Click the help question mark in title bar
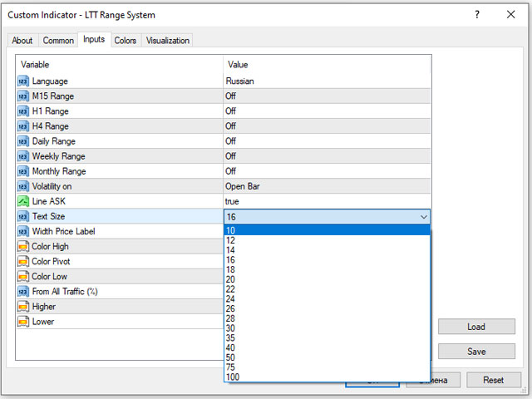Viewport: 532px width, 399px height. pos(477,15)
